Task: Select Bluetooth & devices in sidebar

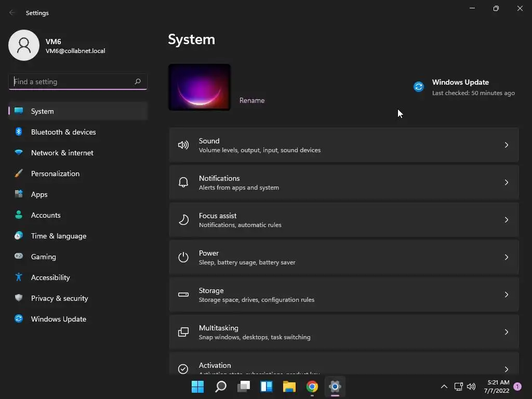Action: click(x=78, y=132)
